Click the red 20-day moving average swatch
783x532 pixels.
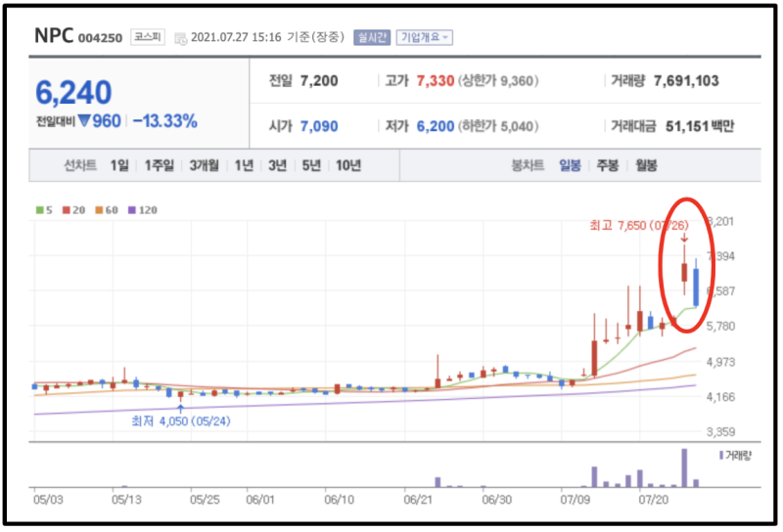click(66, 210)
